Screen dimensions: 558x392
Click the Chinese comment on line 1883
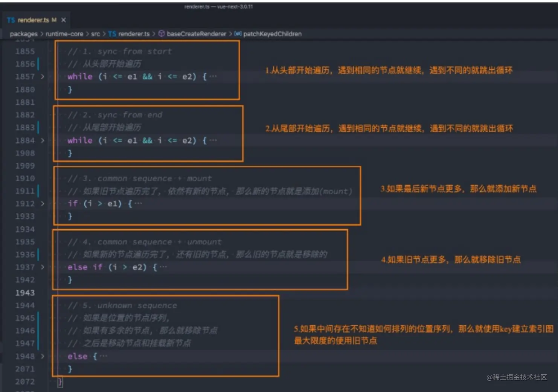105,127
